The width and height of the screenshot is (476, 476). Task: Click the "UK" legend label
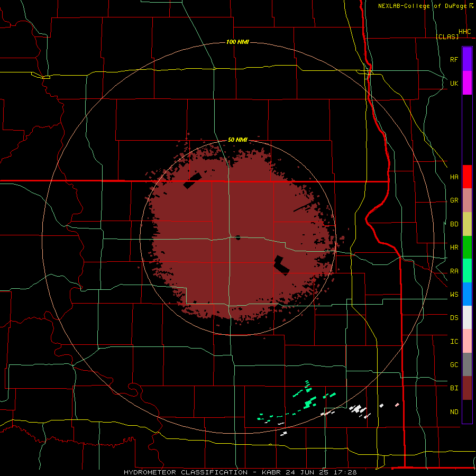[x=454, y=83]
